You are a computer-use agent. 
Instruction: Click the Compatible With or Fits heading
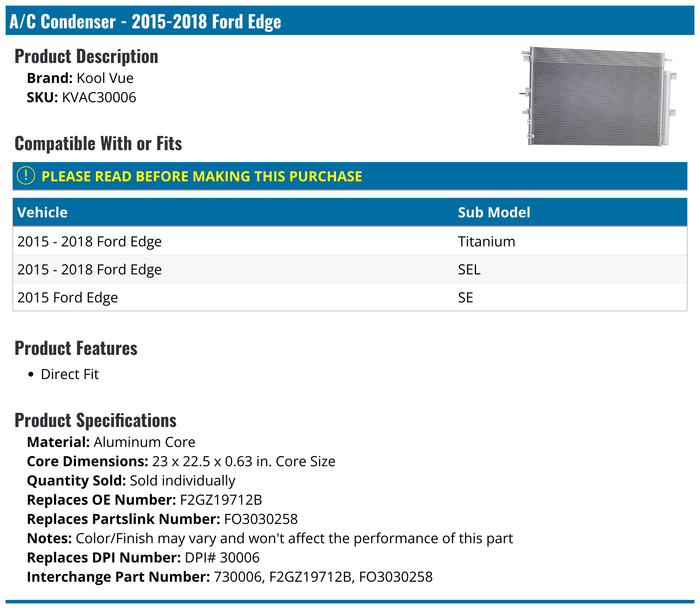[x=98, y=143]
